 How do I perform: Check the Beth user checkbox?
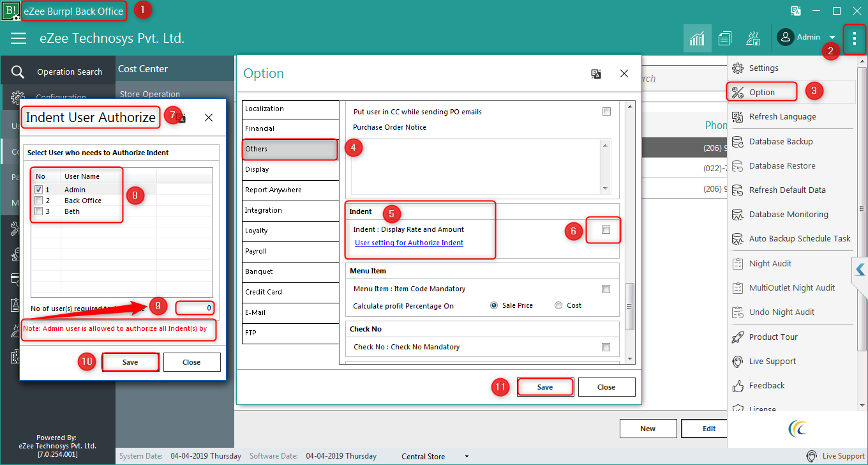click(39, 211)
